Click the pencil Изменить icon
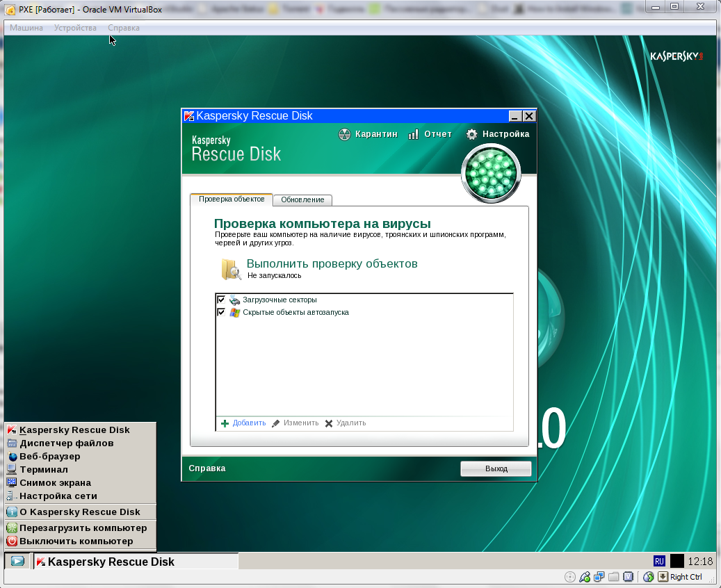721x588 pixels. pyautogui.click(x=276, y=423)
